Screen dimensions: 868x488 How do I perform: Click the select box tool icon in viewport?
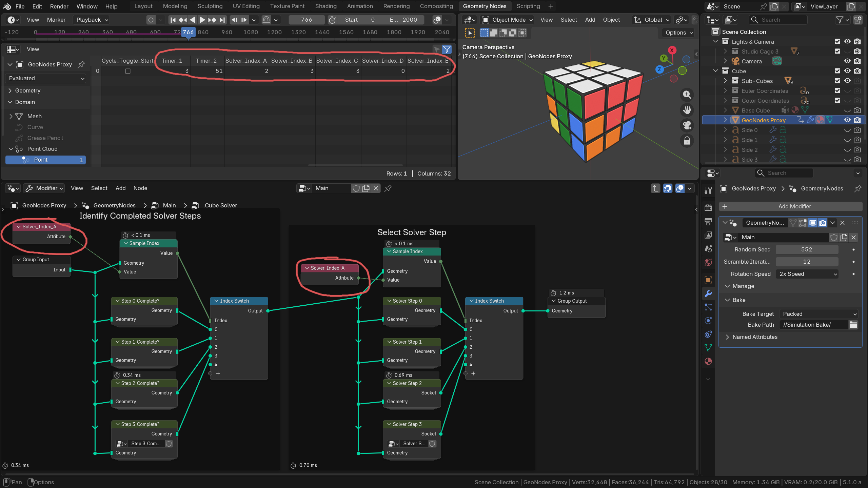pos(470,33)
